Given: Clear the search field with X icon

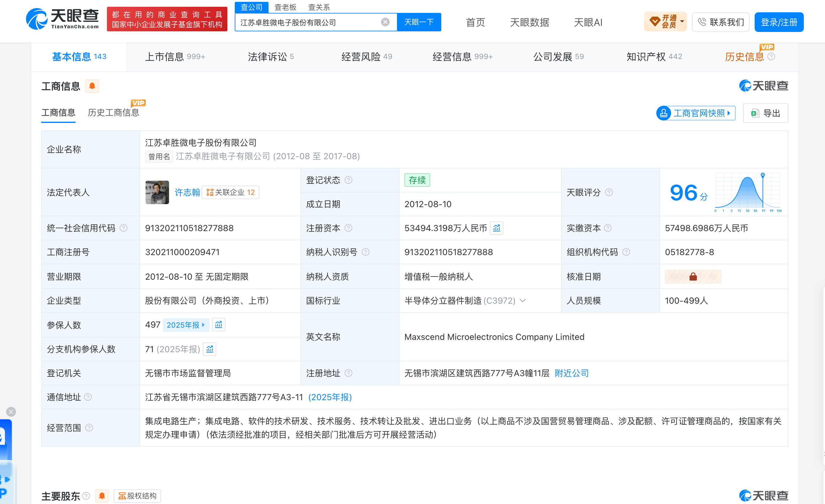Looking at the screenshot, I should coord(385,22).
